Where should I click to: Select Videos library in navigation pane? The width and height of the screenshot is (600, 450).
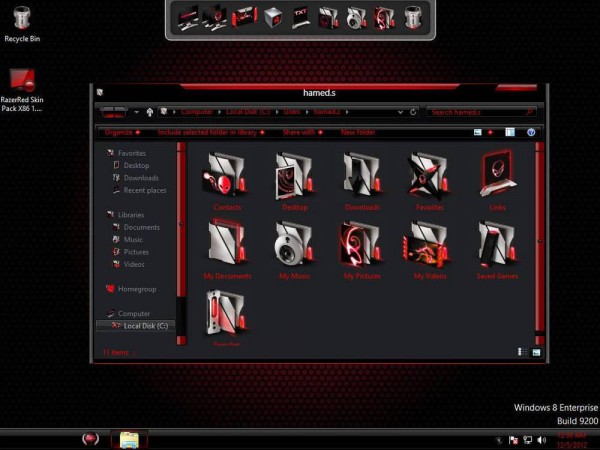(128, 264)
